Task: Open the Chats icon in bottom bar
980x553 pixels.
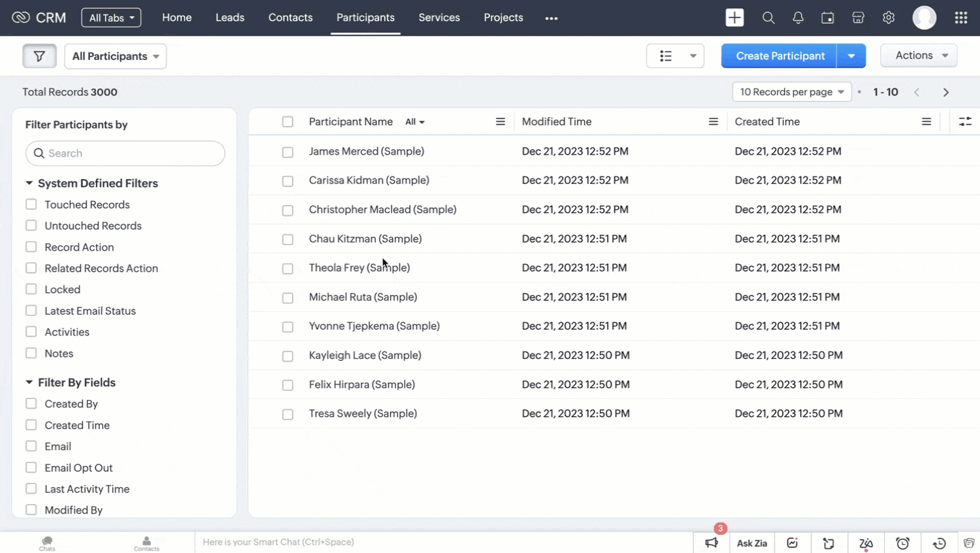Action: coord(47,543)
